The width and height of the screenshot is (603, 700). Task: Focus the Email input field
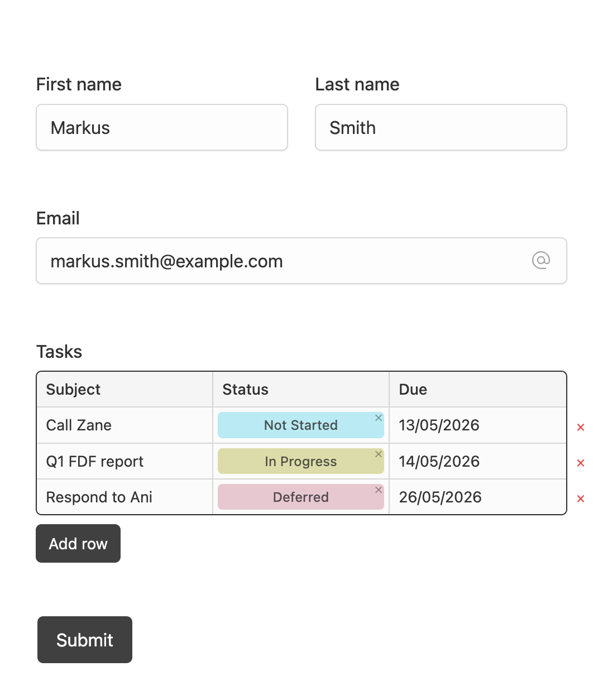[301, 261]
